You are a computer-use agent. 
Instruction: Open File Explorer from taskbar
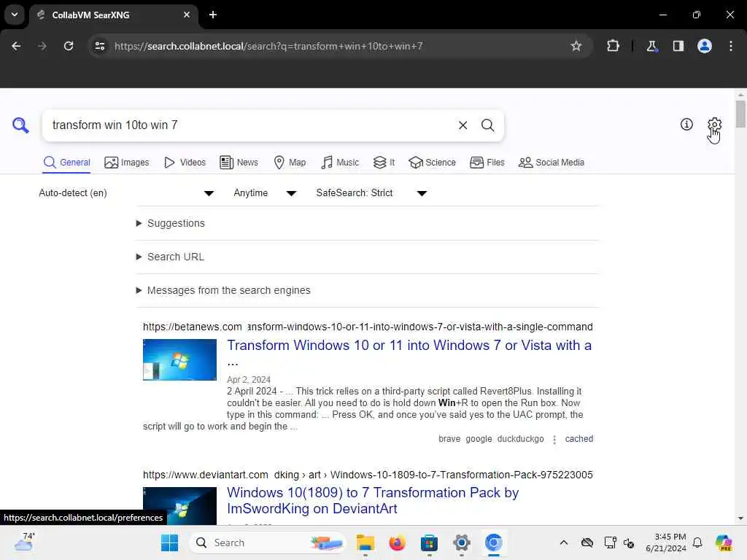click(365, 542)
